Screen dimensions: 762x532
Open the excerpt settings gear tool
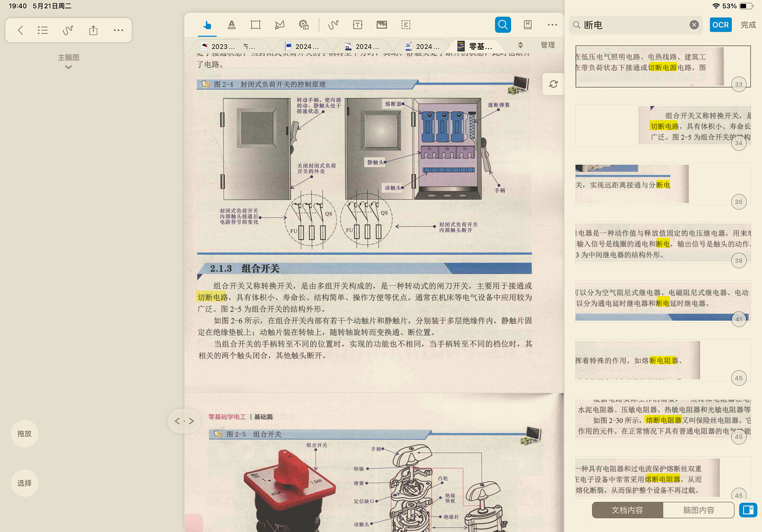[x=304, y=25]
